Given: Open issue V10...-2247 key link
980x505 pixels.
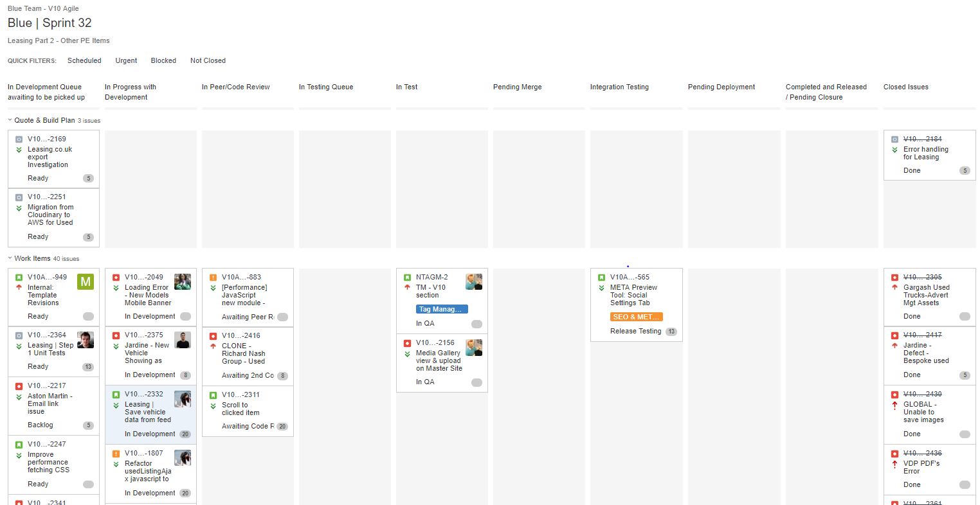Looking at the screenshot, I should (x=47, y=444).
